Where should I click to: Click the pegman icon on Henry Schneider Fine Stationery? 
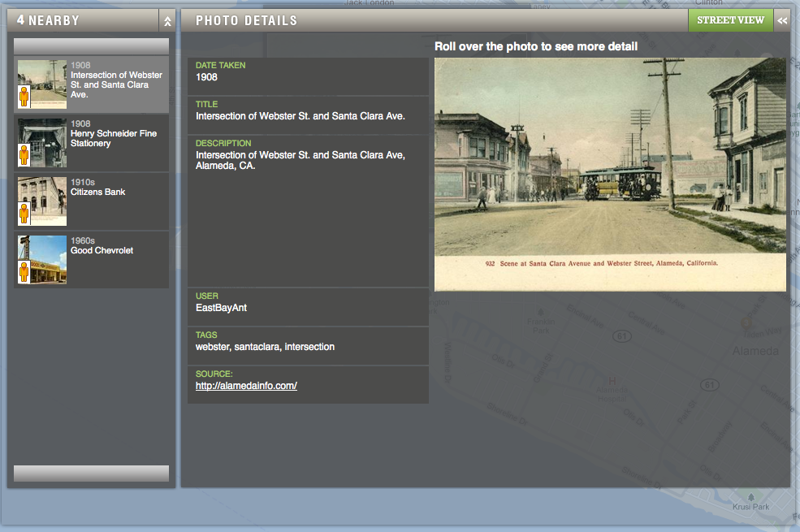24,155
